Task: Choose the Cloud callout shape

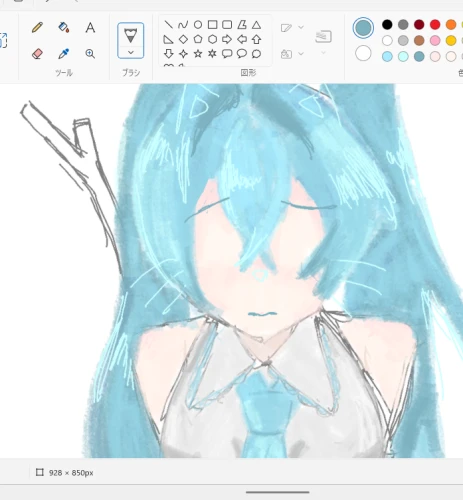Action: 256,54
